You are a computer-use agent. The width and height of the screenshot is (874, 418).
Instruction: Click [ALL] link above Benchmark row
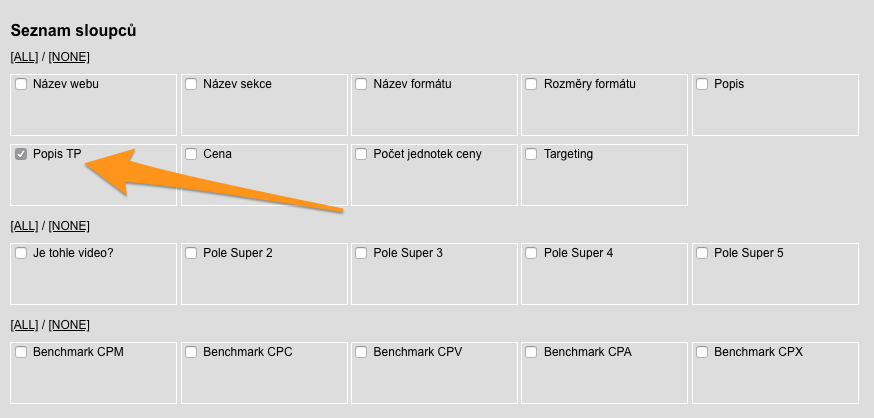coord(24,325)
